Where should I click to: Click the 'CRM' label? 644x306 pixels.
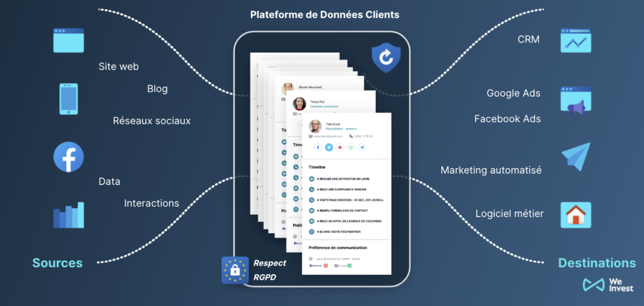point(528,39)
